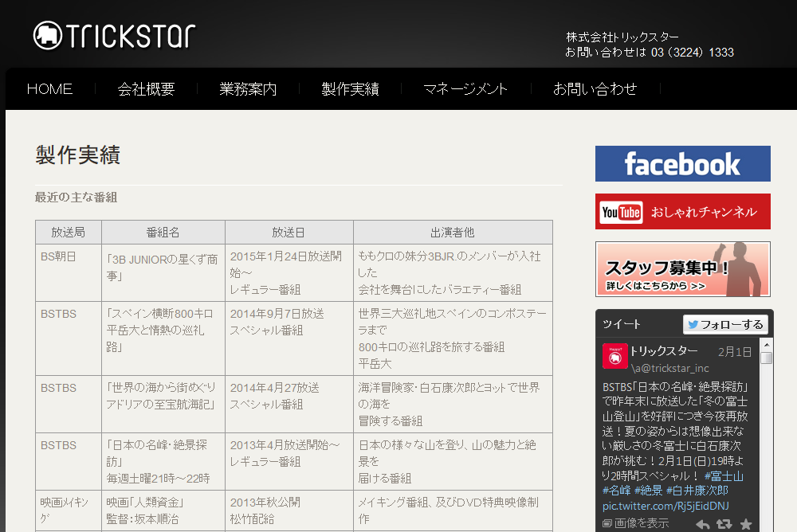Viewport: 797px width, 532px height.
Task: Click the BS朝日 table cell
Action: click(x=68, y=273)
